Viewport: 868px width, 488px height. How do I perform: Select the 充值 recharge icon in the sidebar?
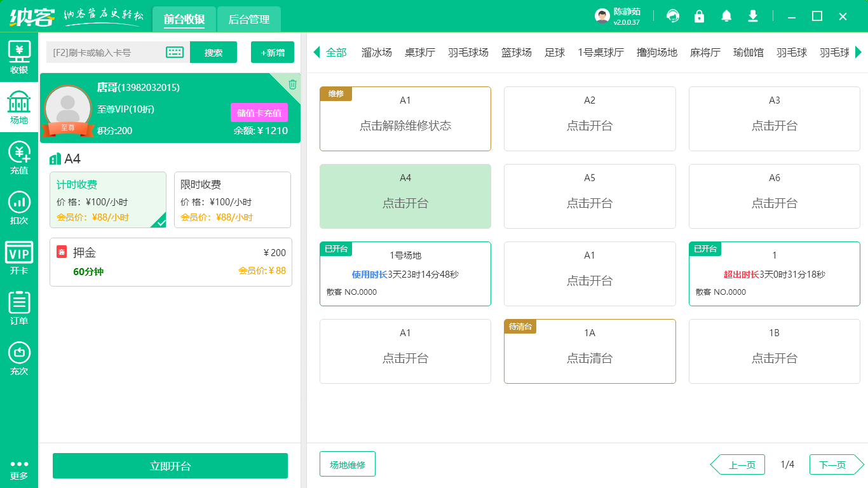19,158
